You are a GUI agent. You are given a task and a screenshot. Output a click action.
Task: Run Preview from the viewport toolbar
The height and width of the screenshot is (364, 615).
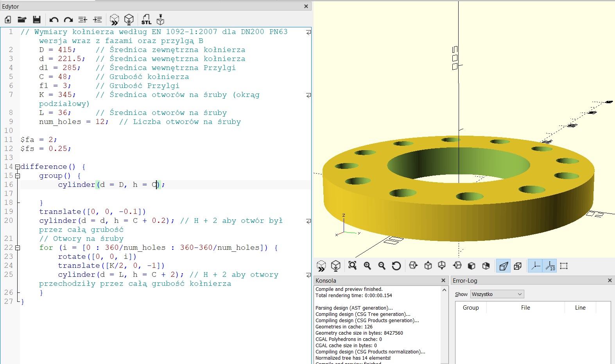pos(321,266)
